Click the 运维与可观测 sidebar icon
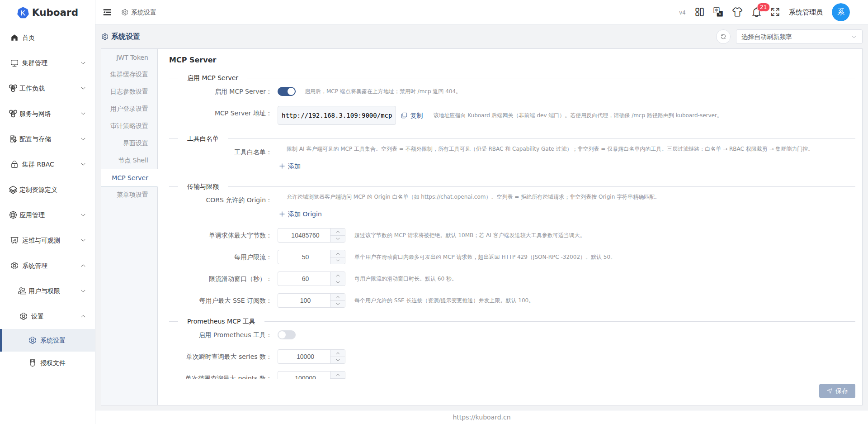The image size is (868, 424). (x=14, y=240)
